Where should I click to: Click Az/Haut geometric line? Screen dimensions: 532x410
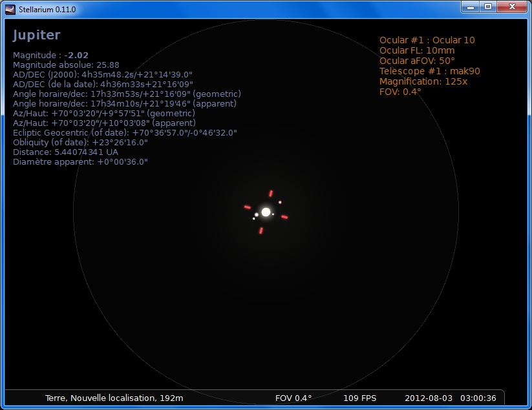104,113
